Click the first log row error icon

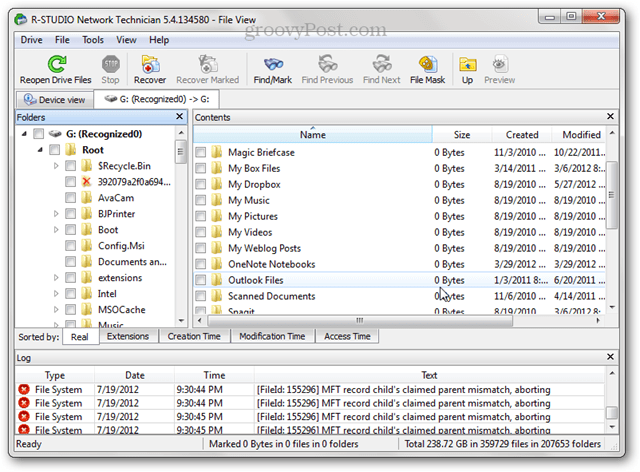pyautogui.click(x=24, y=390)
